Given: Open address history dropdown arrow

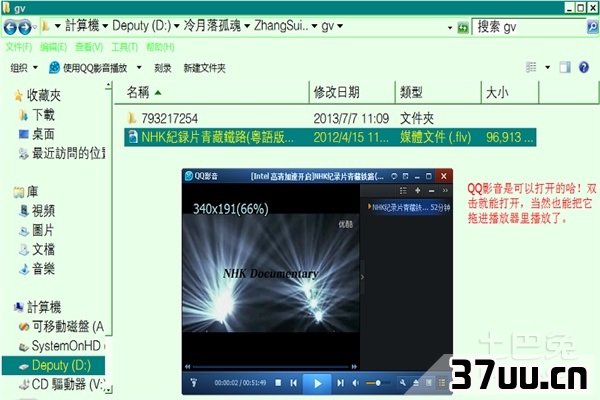Looking at the screenshot, I should tap(450, 28).
